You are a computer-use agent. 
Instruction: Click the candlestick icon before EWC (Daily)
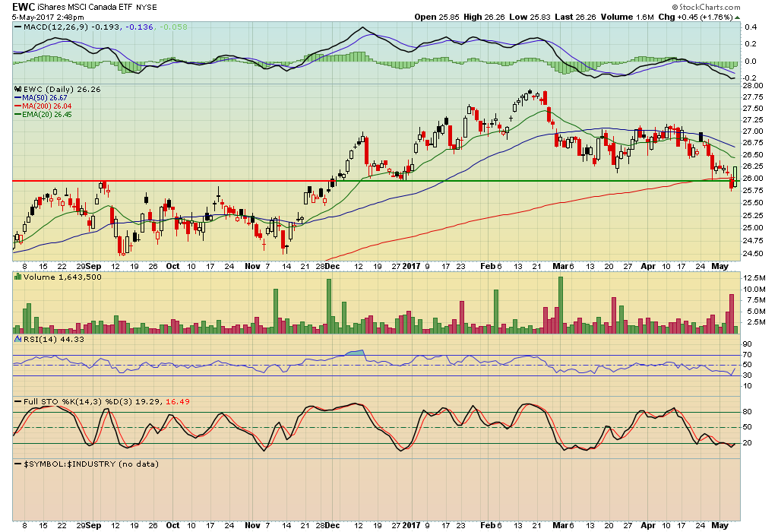(x=17, y=90)
